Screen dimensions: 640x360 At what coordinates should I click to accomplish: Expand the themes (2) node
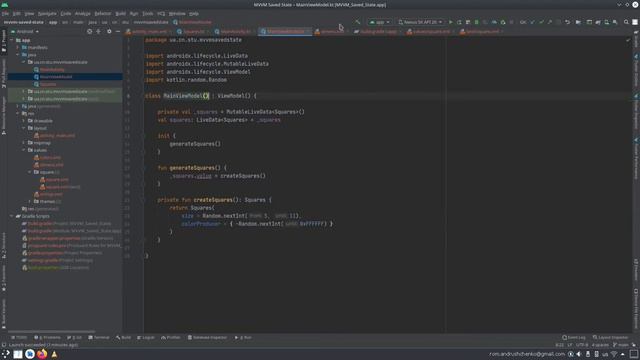point(30,202)
